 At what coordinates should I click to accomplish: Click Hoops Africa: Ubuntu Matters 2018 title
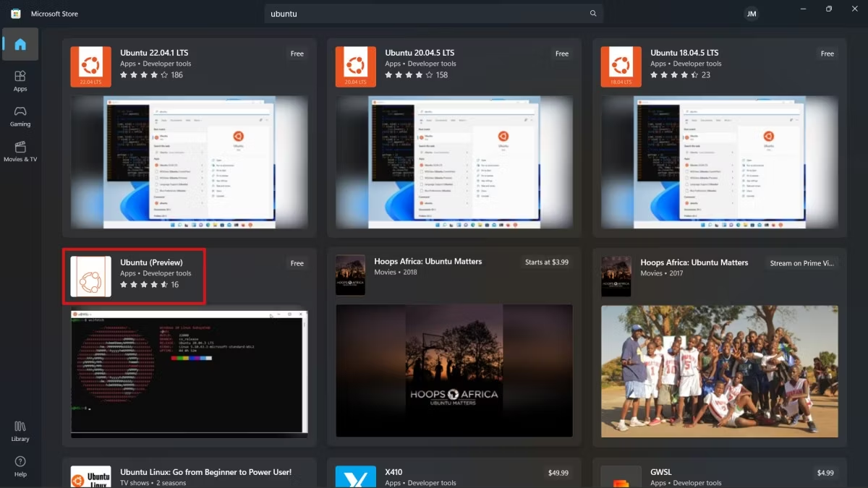coord(428,262)
